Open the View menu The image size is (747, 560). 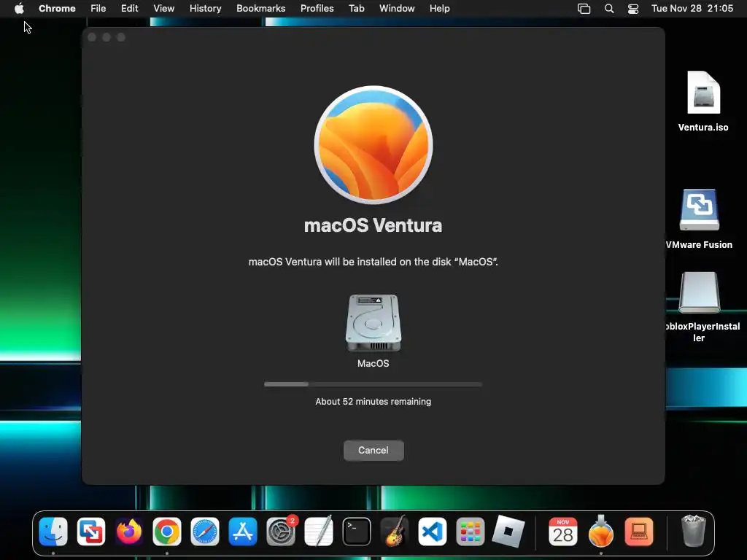coord(164,9)
